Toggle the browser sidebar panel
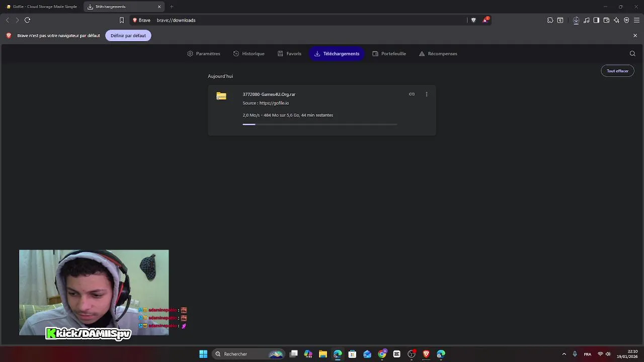This screenshot has width=644, height=362. coord(596,20)
